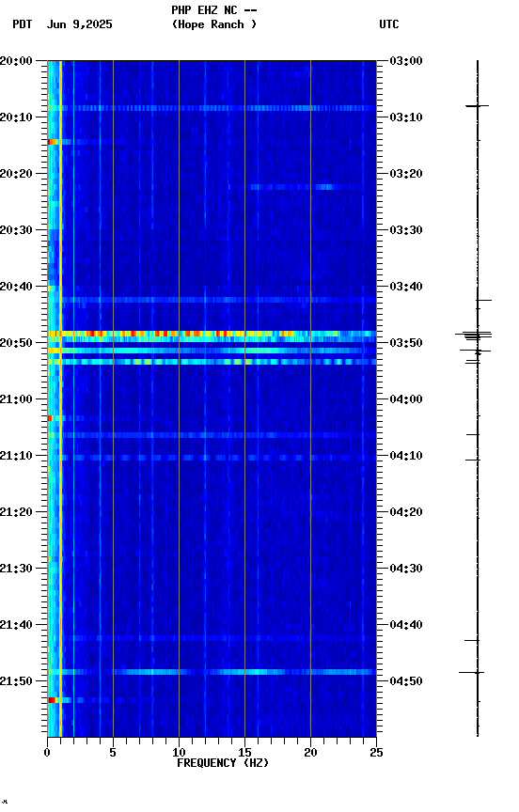Click the frequency axis value 10
Viewport: 519px width, 812px height.
(179, 753)
